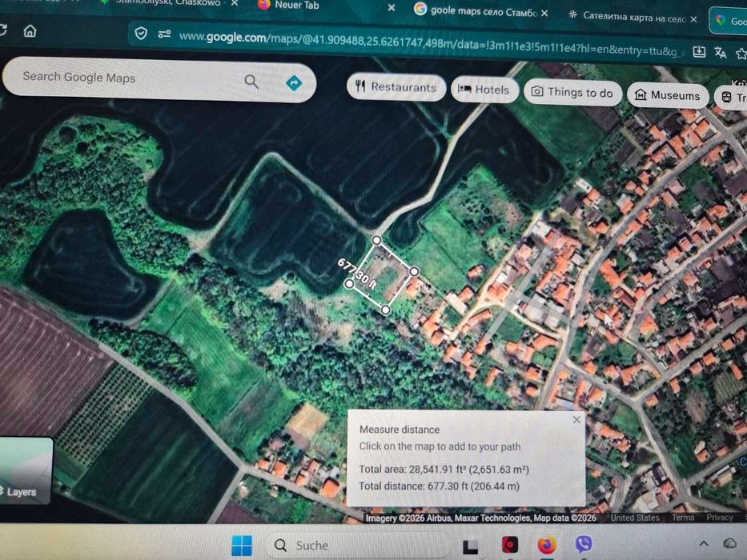This screenshot has width=747, height=560.
Task: Click the taskbar Suche search box
Action: tap(357, 545)
